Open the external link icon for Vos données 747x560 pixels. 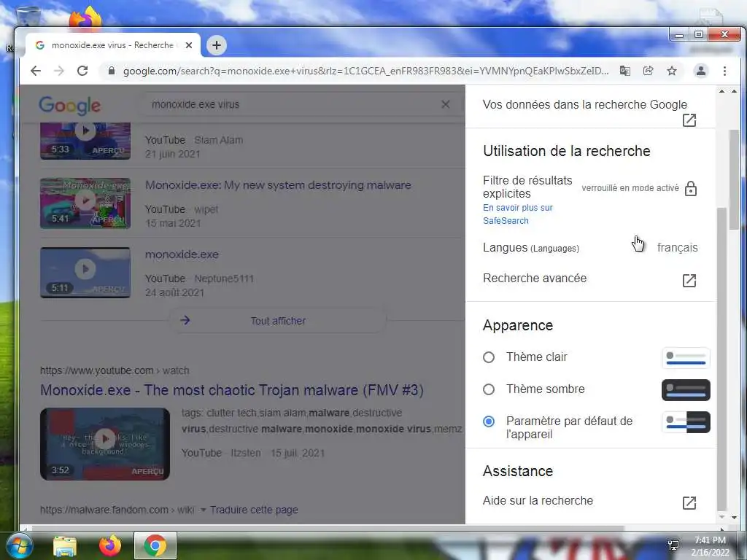tap(689, 120)
